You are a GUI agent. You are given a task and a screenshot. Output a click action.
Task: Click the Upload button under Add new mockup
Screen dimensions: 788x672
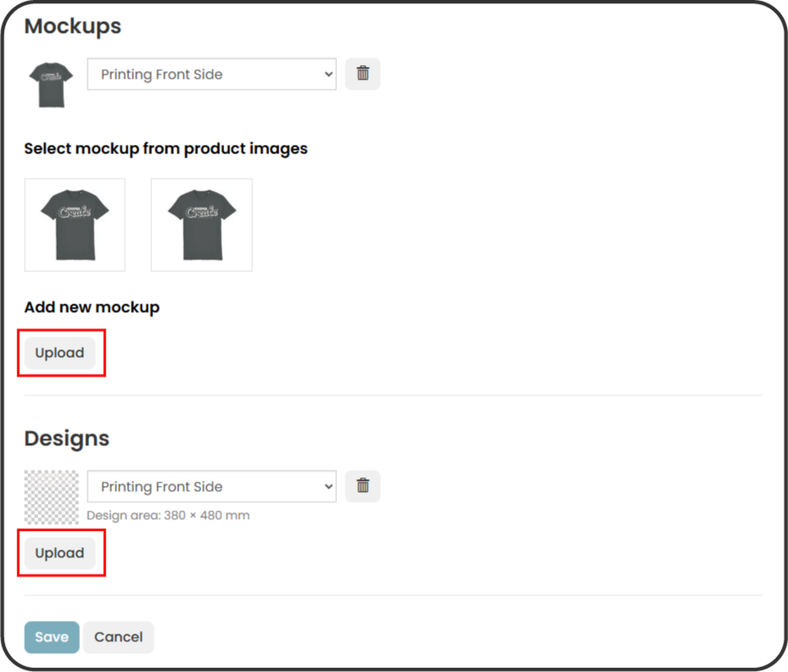(59, 353)
